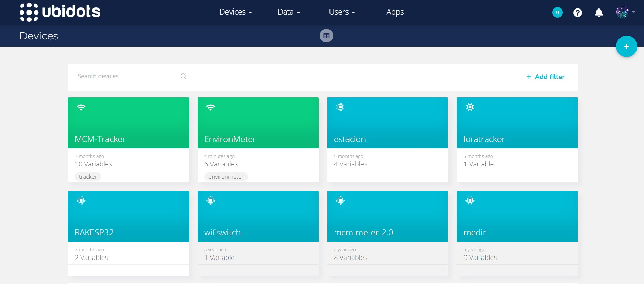This screenshot has height=284, width=644.
Task: Click the chip icon on loratracker card
Action: tap(470, 107)
